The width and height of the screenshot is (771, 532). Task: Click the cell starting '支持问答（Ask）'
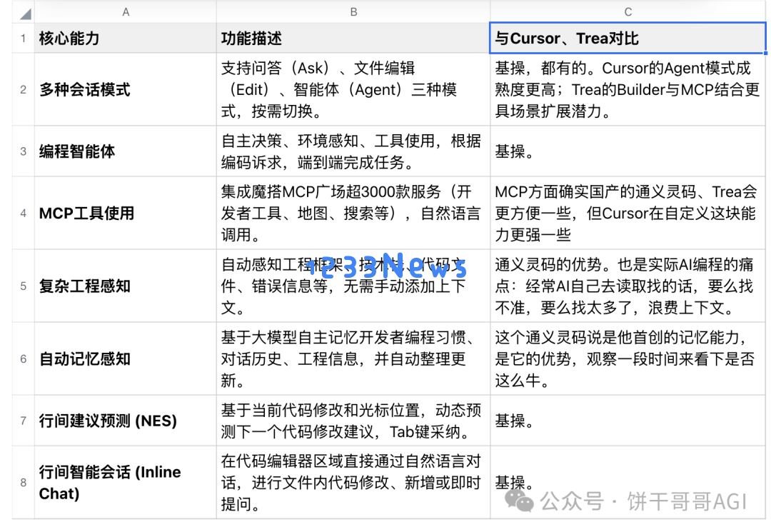[353, 89]
